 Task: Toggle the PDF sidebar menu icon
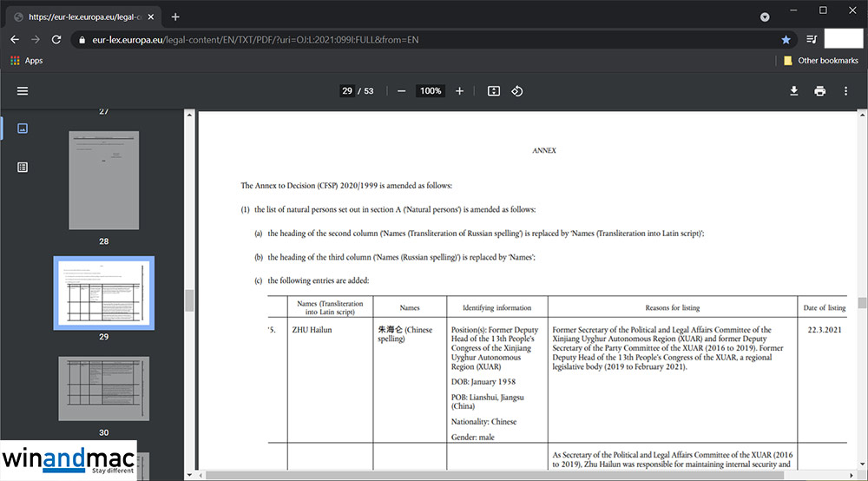23,91
